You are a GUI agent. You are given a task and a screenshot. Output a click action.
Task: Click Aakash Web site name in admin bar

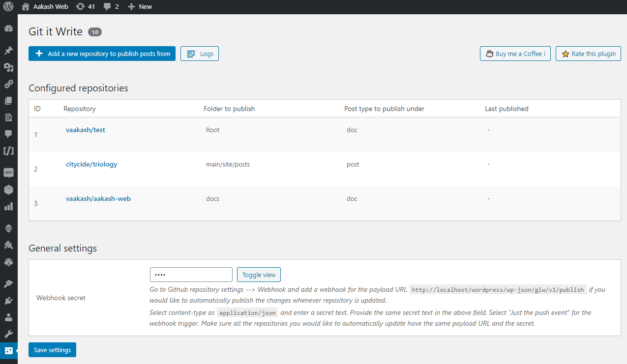pyautogui.click(x=51, y=7)
